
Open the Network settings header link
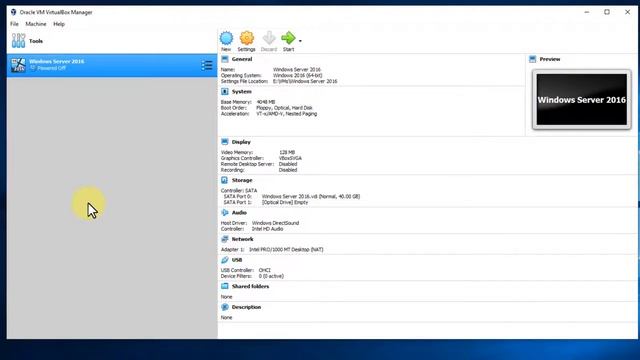tap(242, 239)
